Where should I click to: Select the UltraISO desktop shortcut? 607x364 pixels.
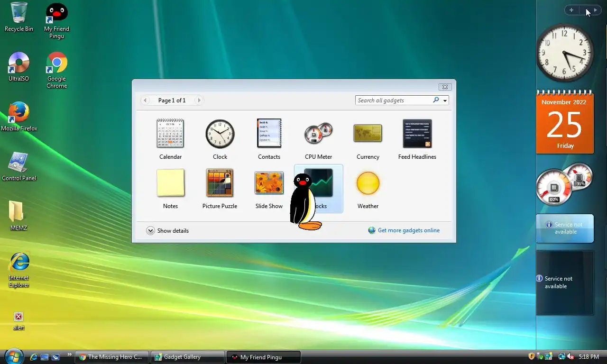pos(19,67)
